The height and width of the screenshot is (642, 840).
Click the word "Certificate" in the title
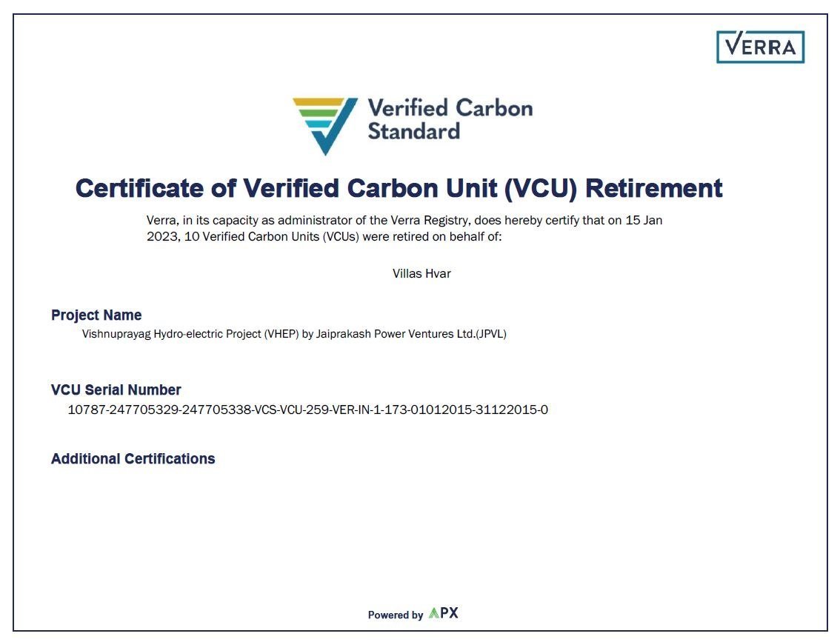tap(139, 188)
